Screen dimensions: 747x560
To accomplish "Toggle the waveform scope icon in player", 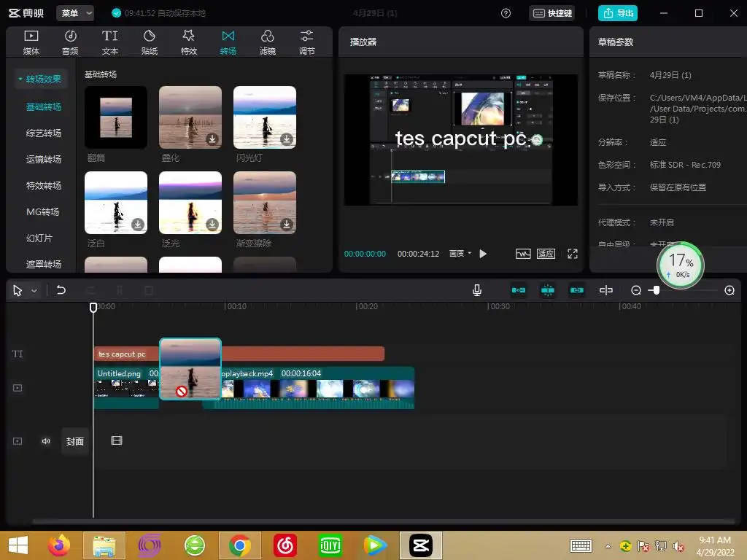I will pyautogui.click(x=523, y=254).
